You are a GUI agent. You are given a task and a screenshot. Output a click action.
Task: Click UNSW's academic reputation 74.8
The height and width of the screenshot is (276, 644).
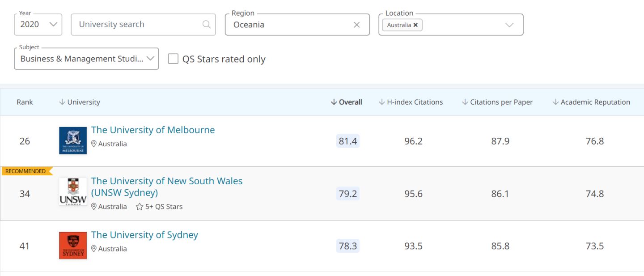595,194
